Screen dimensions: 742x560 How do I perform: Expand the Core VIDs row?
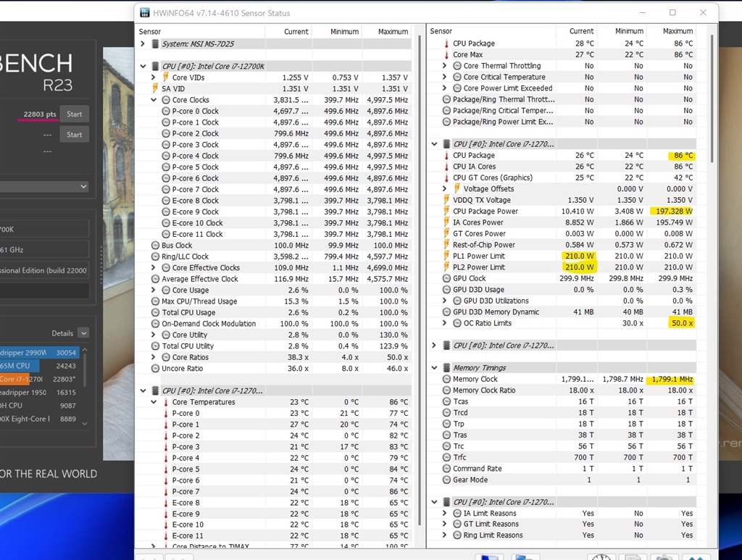(x=154, y=78)
